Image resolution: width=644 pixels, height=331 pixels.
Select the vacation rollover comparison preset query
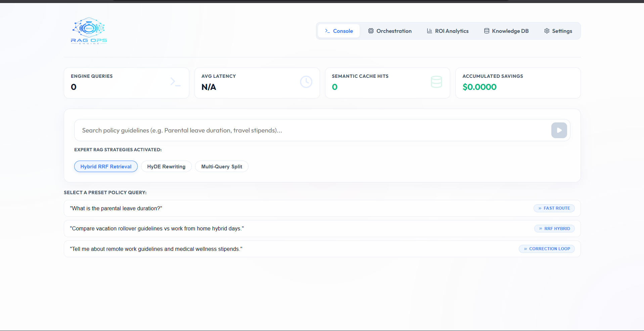322,228
